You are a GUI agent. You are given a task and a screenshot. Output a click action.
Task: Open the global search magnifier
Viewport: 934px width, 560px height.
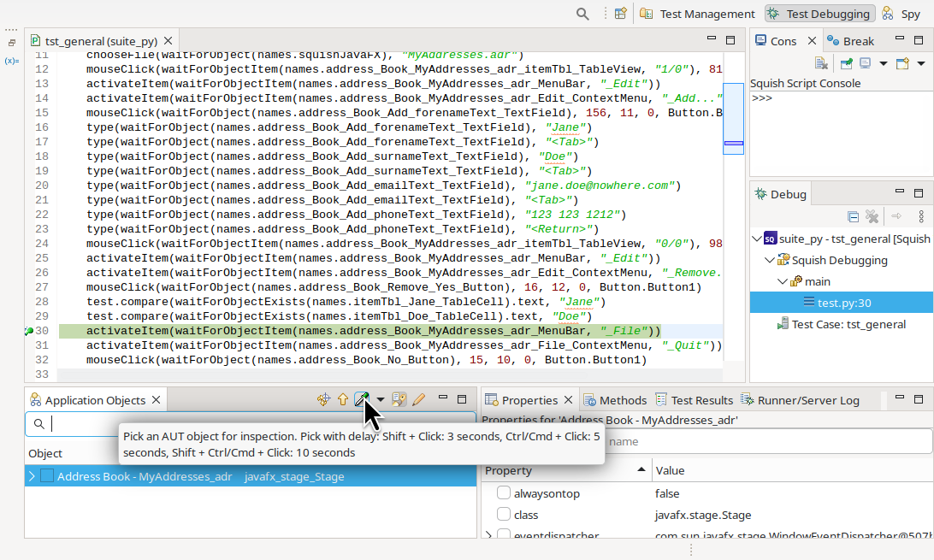581,14
